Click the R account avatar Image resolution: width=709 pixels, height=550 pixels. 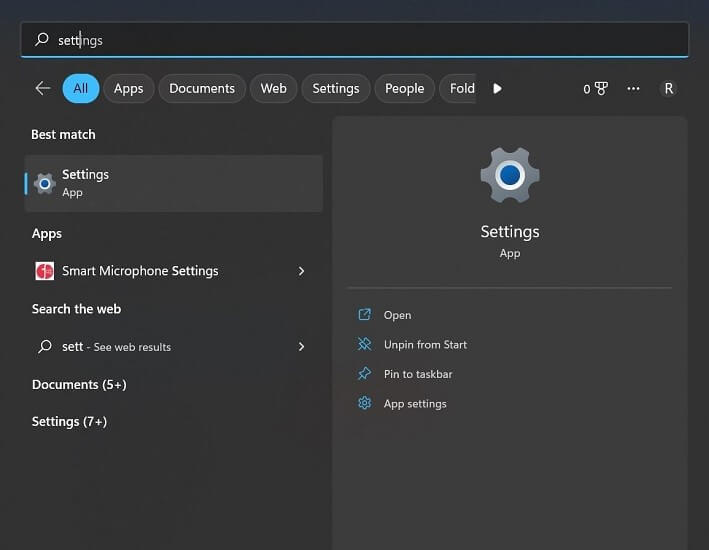[668, 88]
